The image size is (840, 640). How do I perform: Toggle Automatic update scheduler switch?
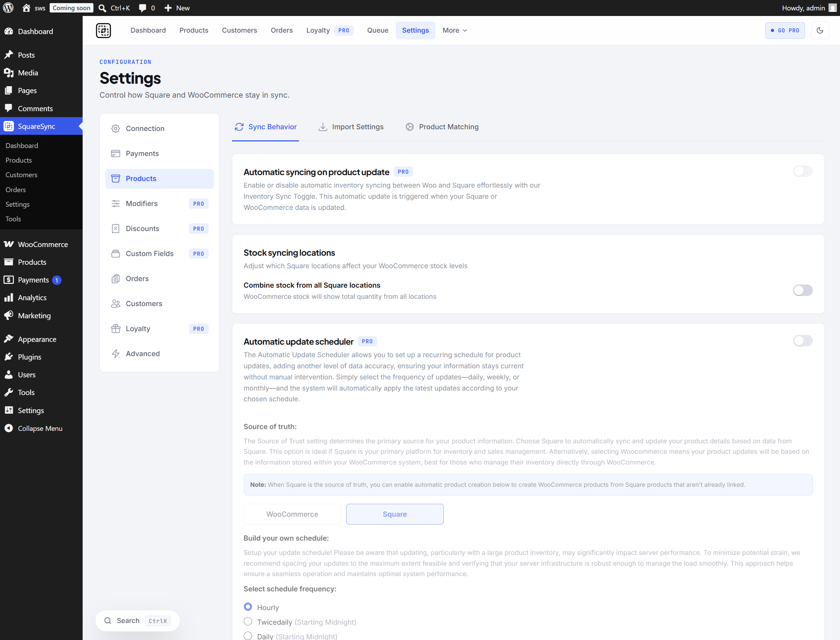(x=803, y=341)
